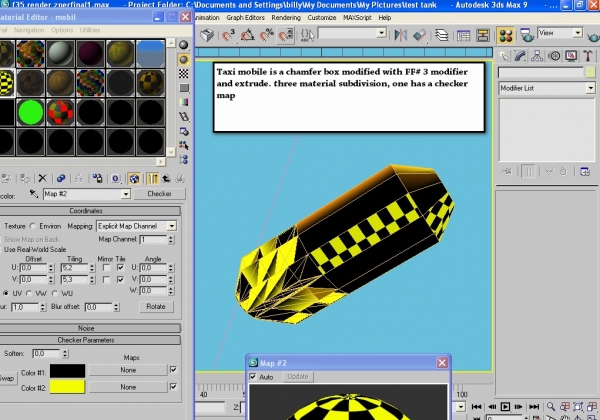The image size is (600, 420).
Task: Pick the yellow Color #2 swatch
Action: (x=67, y=387)
